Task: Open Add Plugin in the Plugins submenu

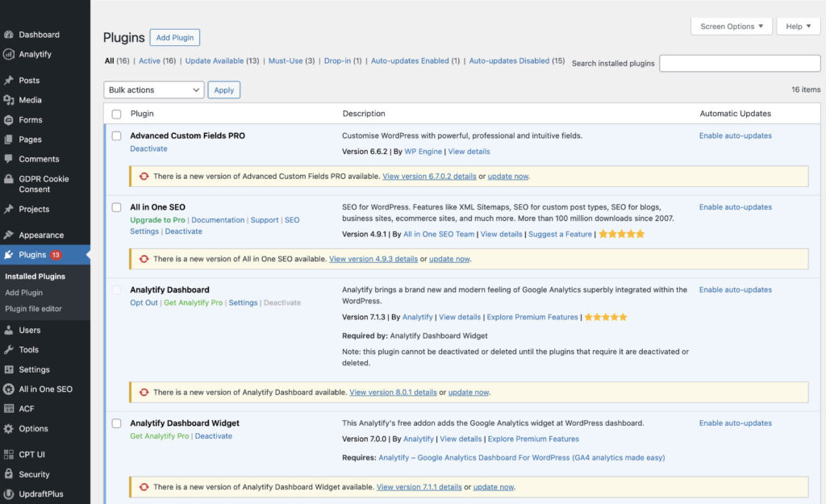Action: coord(23,293)
